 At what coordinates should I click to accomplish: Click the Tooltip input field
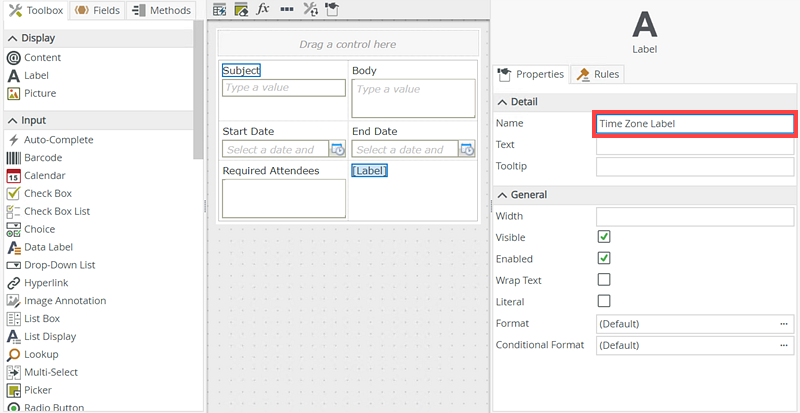click(695, 166)
